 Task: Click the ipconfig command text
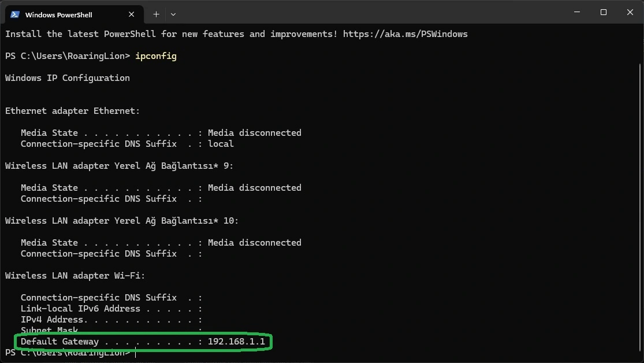point(156,56)
